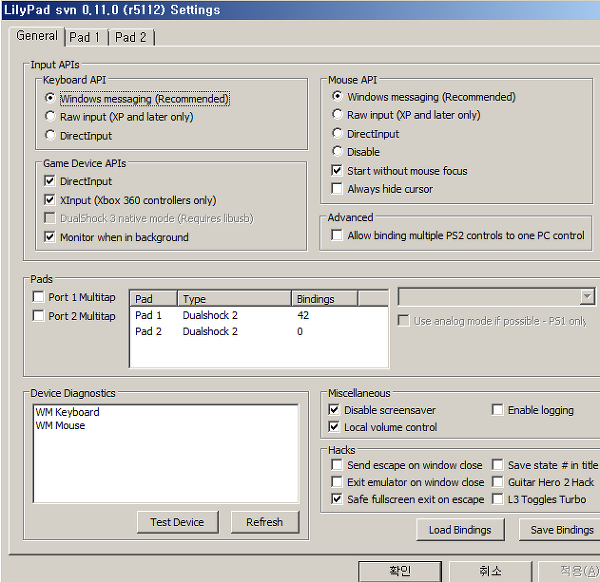Enable Always hide cursor checkbox

(x=337, y=188)
